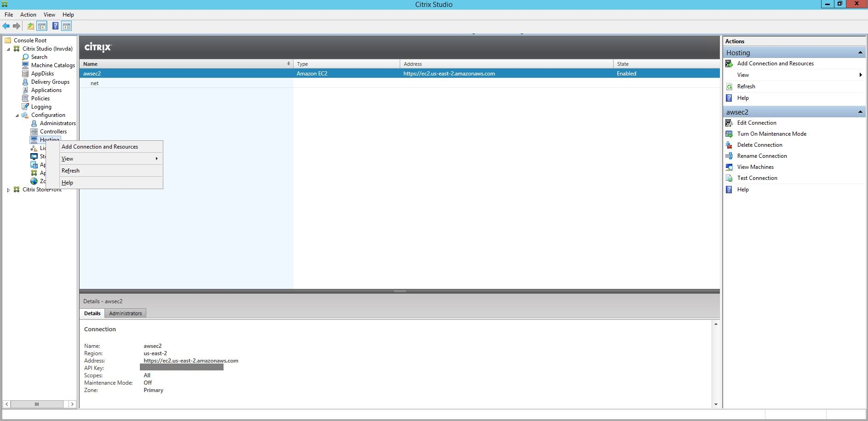Open the Help menu in the menu bar
Screen dimensions: 868x421
pos(68,15)
